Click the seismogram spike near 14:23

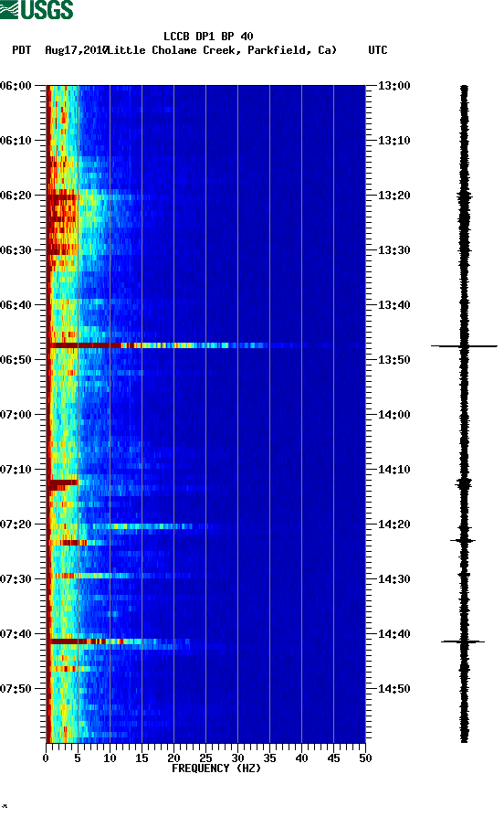(463, 541)
